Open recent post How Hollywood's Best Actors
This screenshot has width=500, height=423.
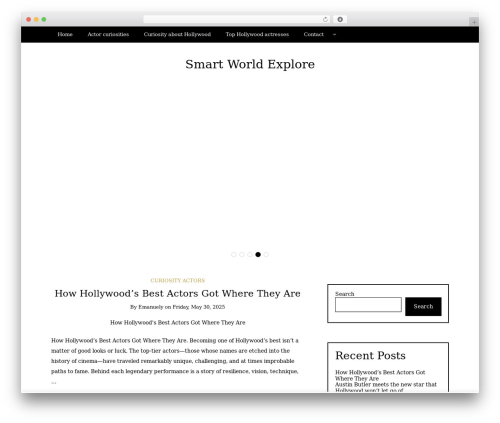click(380, 375)
